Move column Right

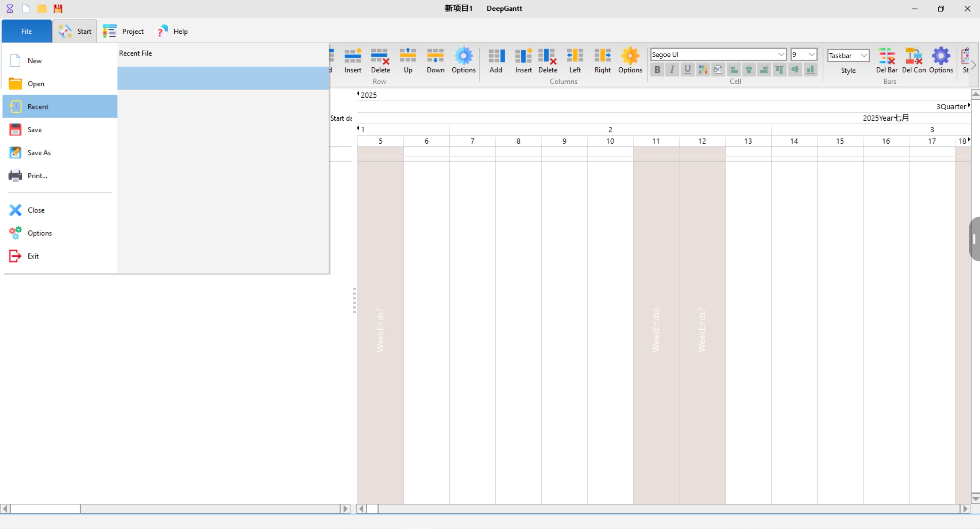pyautogui.click(x=602, y=61)
